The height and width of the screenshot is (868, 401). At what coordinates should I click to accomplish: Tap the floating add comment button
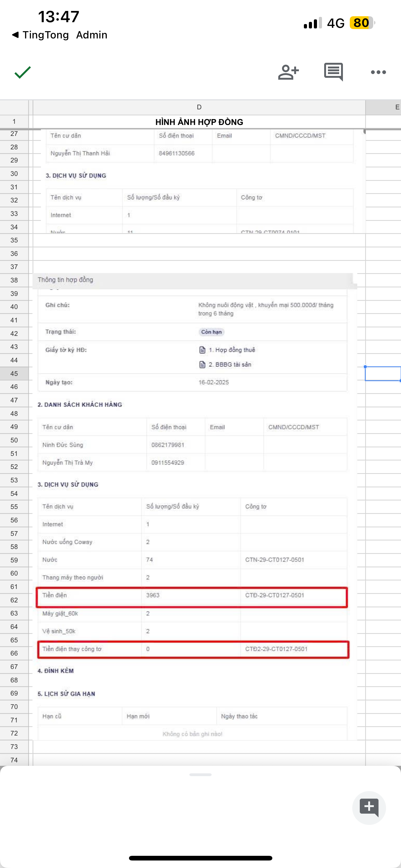pyautogui.click(x=369, y=807)
